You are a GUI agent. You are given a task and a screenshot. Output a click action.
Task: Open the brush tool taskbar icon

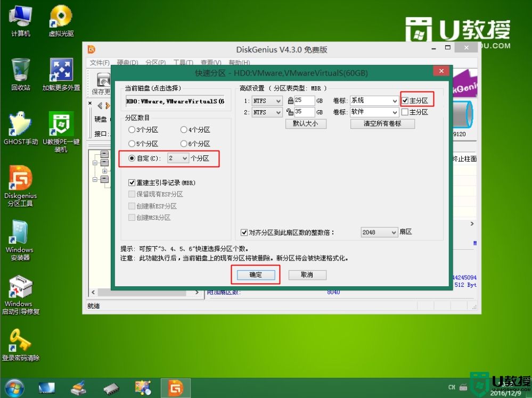point(78,388)
